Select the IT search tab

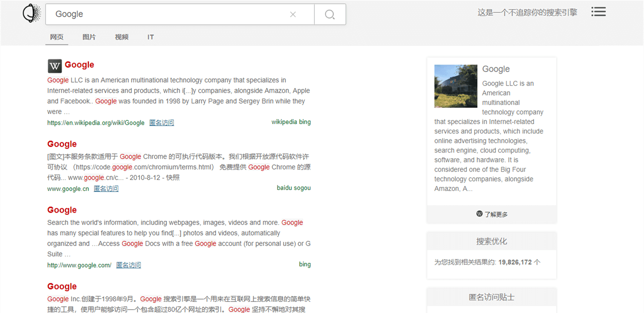(x=150, y=37)
